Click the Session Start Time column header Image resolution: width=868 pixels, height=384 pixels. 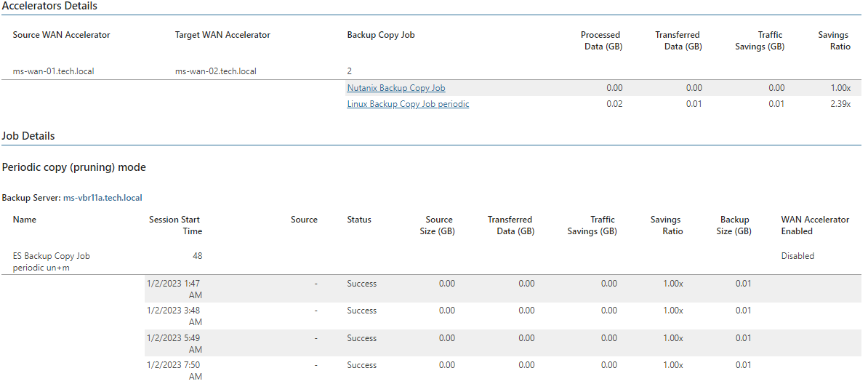pyautogui.click(x=175, y=225)
